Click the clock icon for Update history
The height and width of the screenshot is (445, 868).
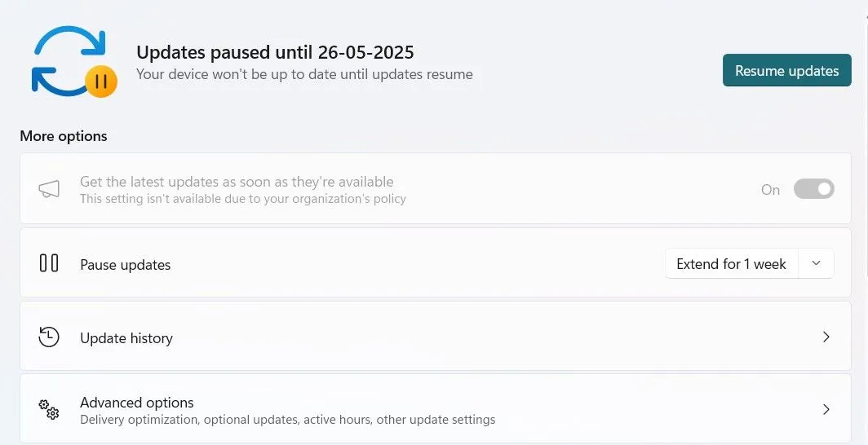point(49,337)
